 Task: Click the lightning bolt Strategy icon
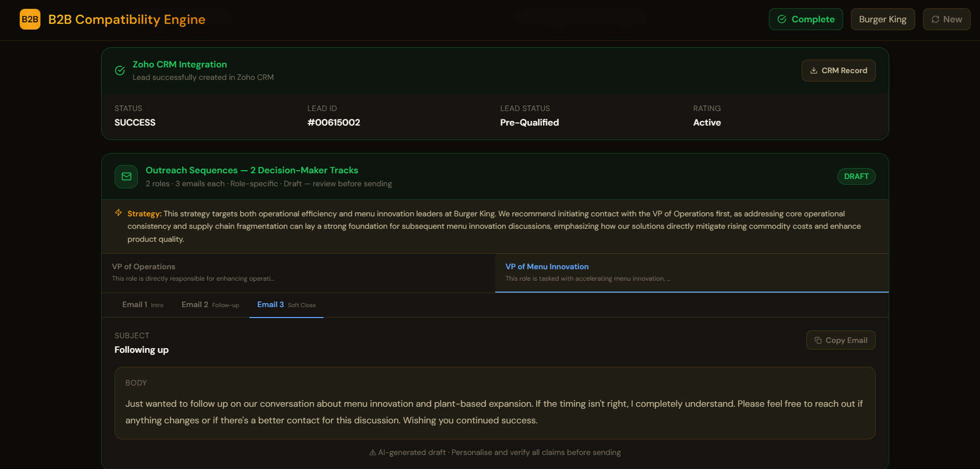coord(119,213)
